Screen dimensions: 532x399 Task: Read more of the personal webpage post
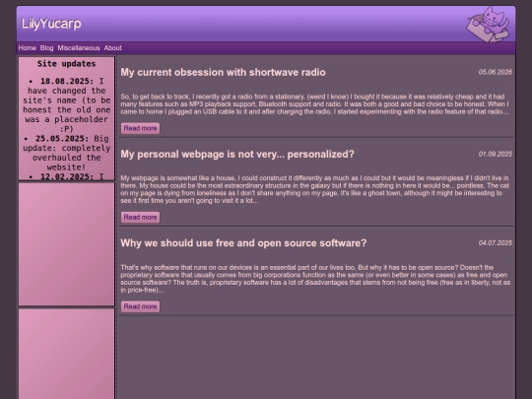tap(140, 217)
